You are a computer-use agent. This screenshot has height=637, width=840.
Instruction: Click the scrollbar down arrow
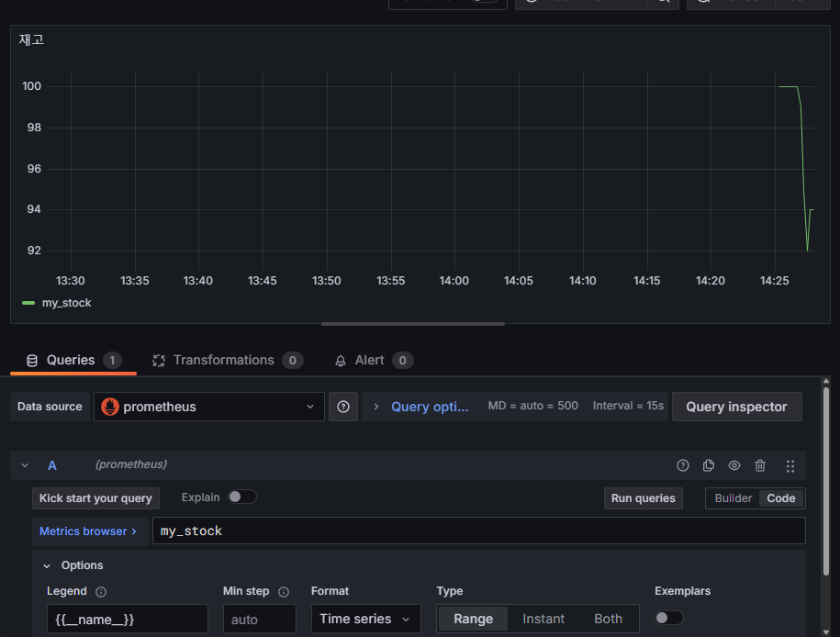[826, 632]
